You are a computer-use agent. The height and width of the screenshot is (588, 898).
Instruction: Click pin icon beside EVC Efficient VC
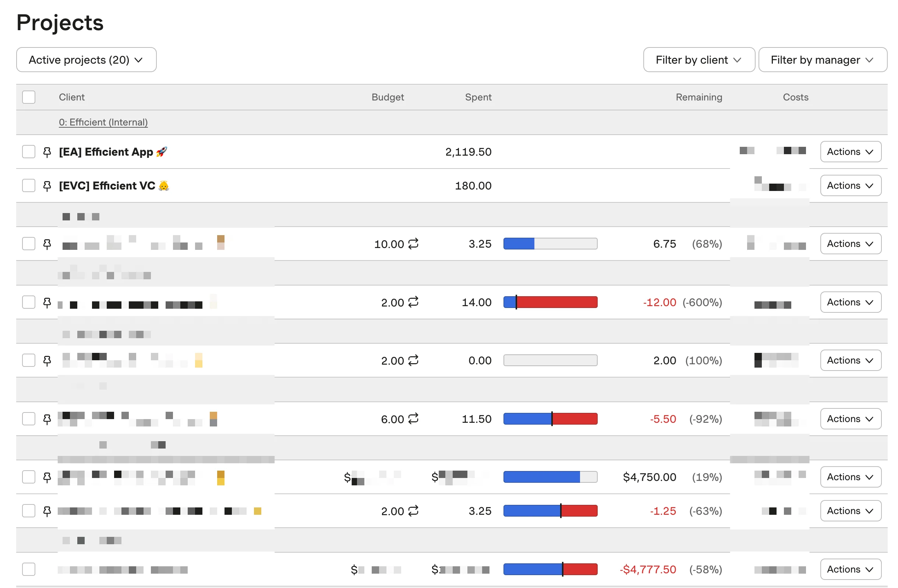click(x=47, y=186)
